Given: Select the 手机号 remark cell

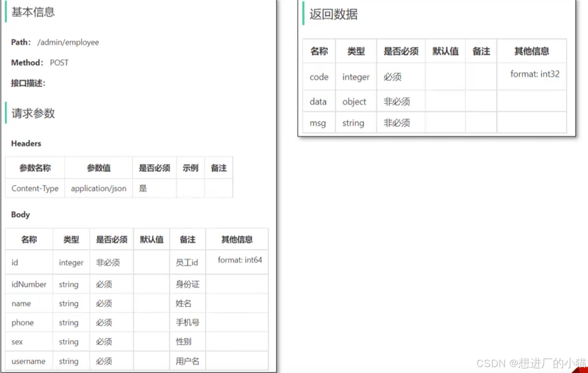Looking at the screenshot, I should pyautogui.click(x=187, y=323).
